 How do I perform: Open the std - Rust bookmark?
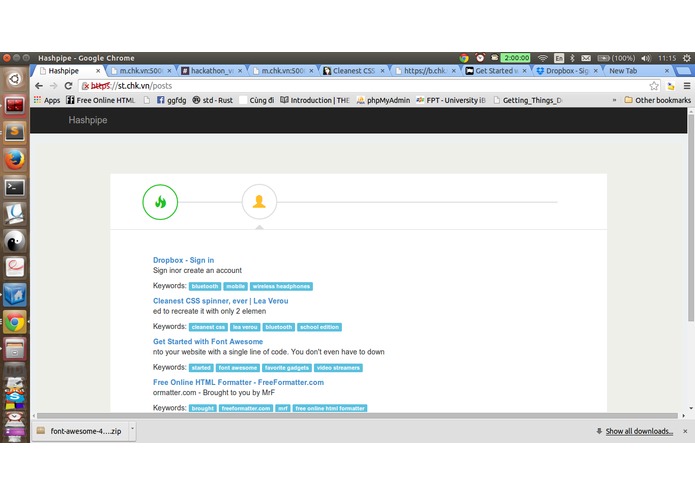coord(212,100)
